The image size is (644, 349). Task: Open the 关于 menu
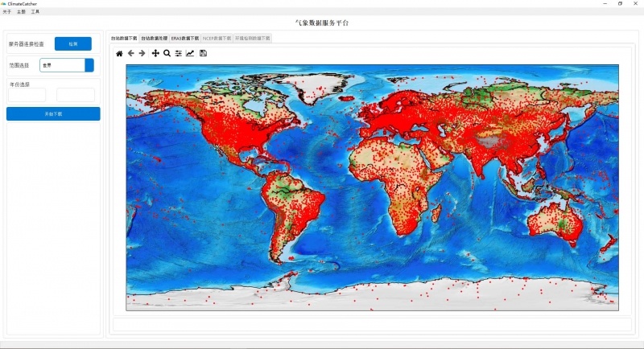click(x=7, y=12)
